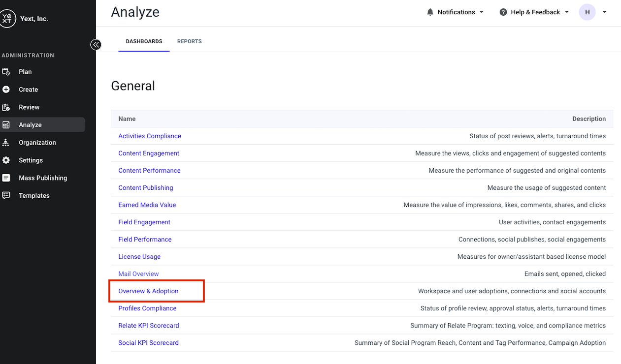Open the Overview & Adoption dashboard
The width and height of the screenshot is (621, 364).
[x=148, y=291]
